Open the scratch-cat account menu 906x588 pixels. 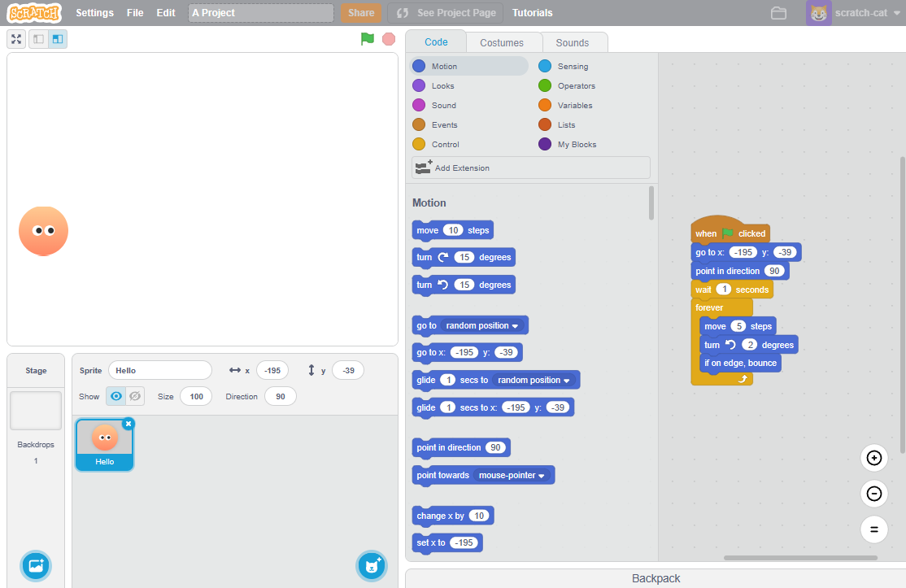click(x=867, y=13)
